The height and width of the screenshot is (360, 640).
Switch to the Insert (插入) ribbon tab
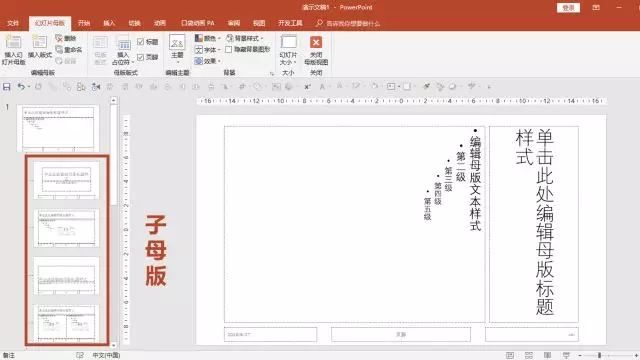[109, 23]
